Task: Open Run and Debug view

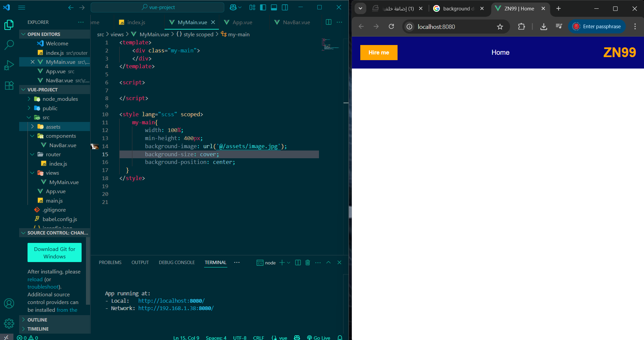Action: pos(9,65)
